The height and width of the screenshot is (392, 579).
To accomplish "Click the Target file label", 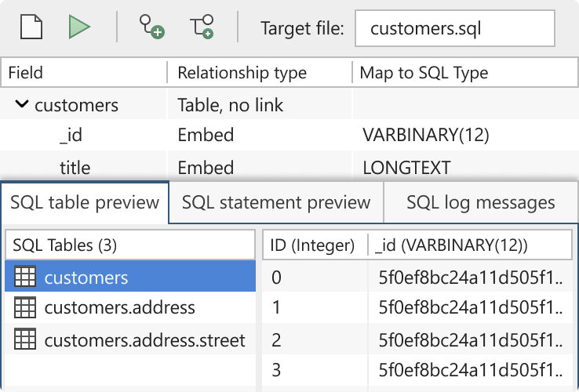I will tap(302, 28).
